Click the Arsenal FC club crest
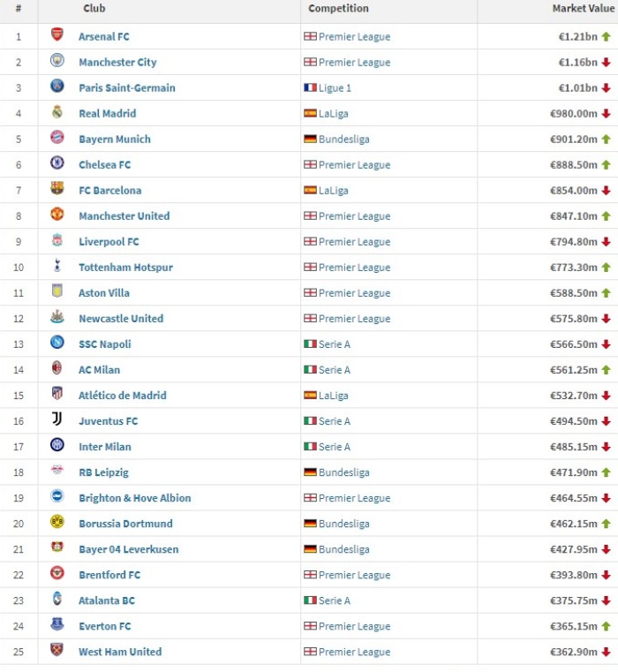 (57, 34)
